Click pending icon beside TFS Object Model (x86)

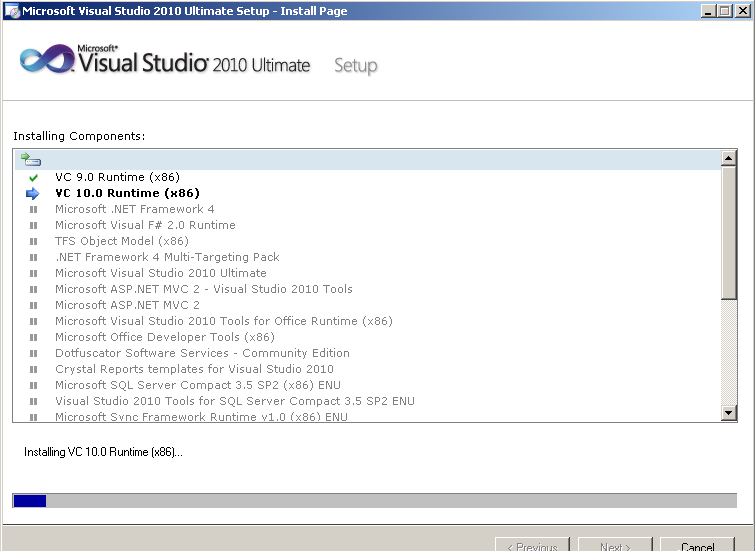(33, 241)
